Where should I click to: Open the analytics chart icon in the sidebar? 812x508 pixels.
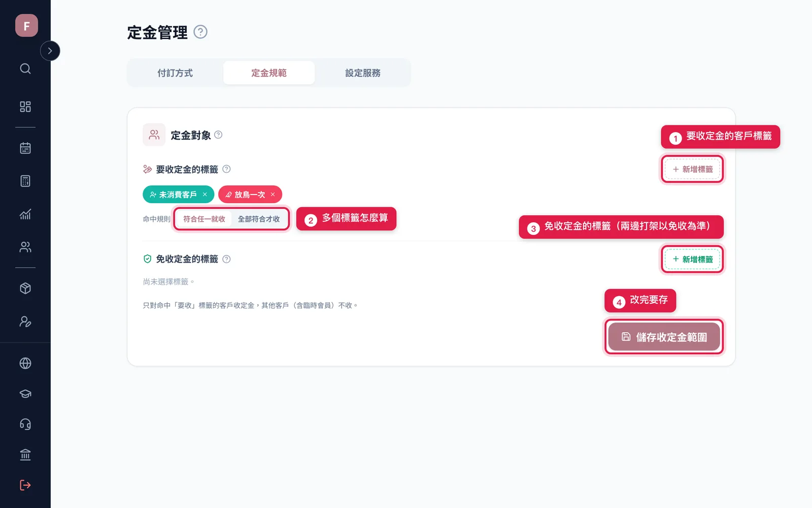coord(25,214)
